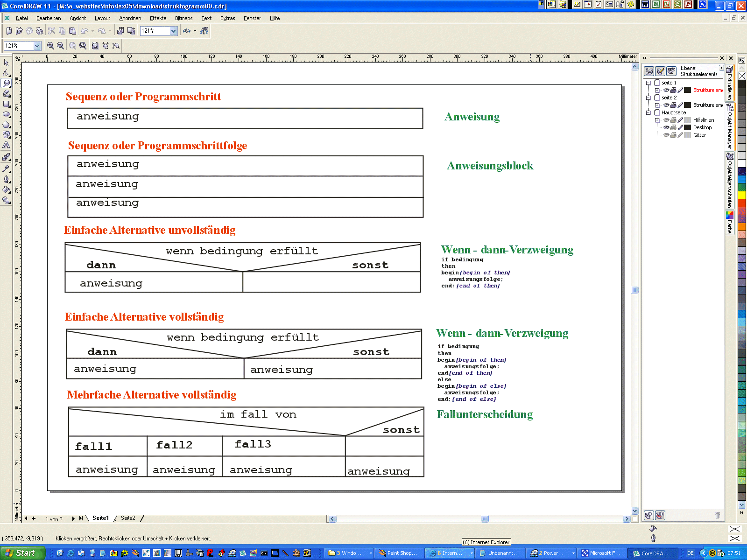Open the zoom level dropdown in zoom toolbar

[x=37, y=46]
